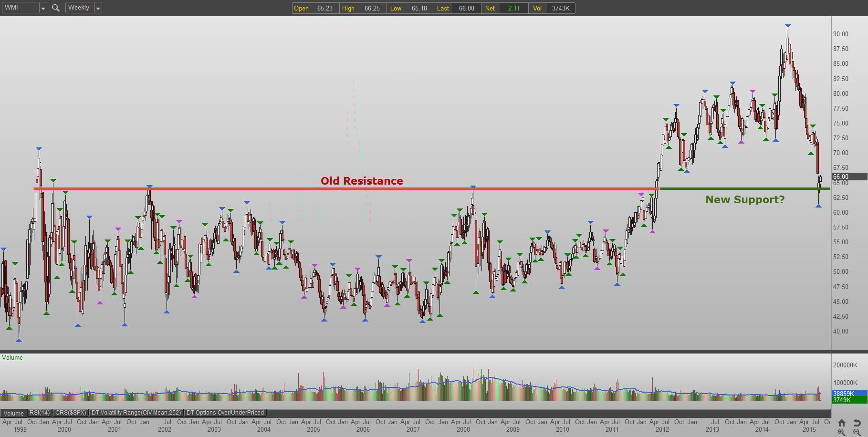Open the RSI(14) indicator tab
Image resolution: width=868 pixels, height=437 pixels.
40,413
